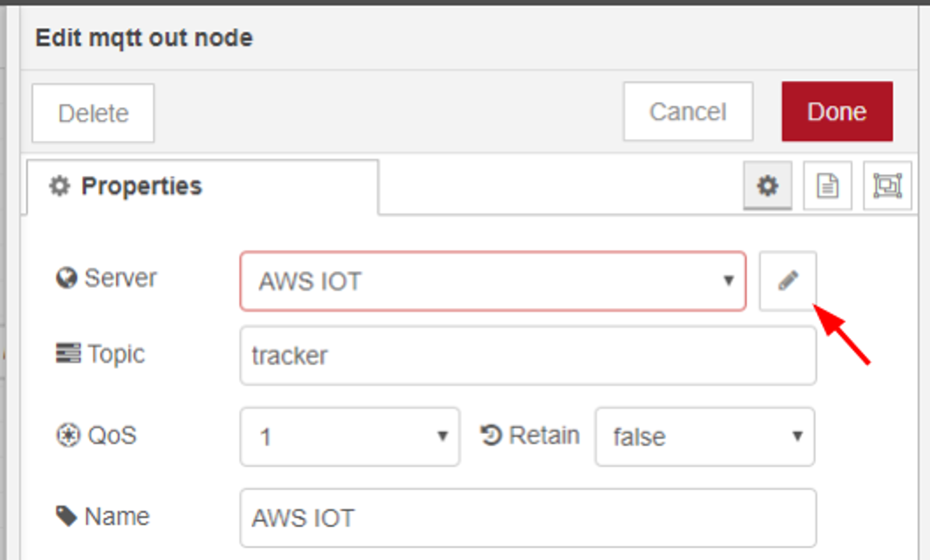
Task: Cancel editing the mqtt node
Action: [x=688, y=112]
